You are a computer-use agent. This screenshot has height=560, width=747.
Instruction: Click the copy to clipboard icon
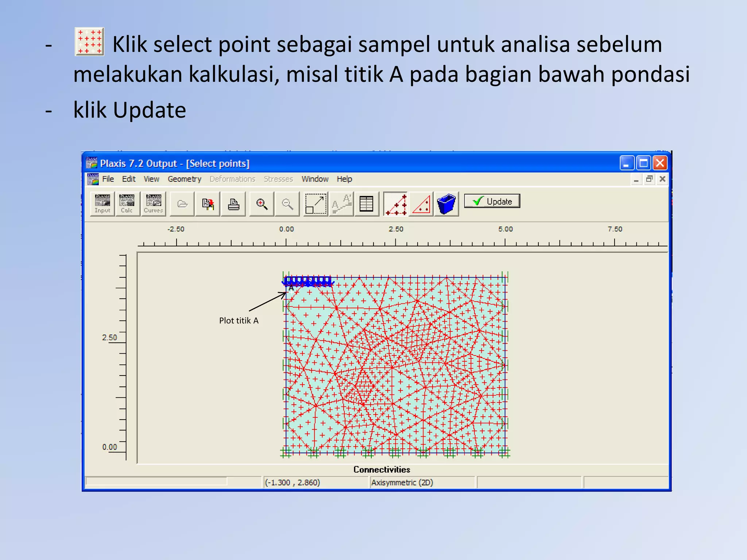[208, 204]
